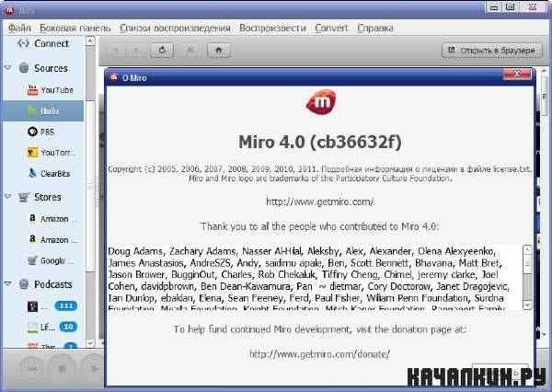Click the Connect icon in the sidebar
Viewport: 552px width, 392px height.
(x=23, y=43)
